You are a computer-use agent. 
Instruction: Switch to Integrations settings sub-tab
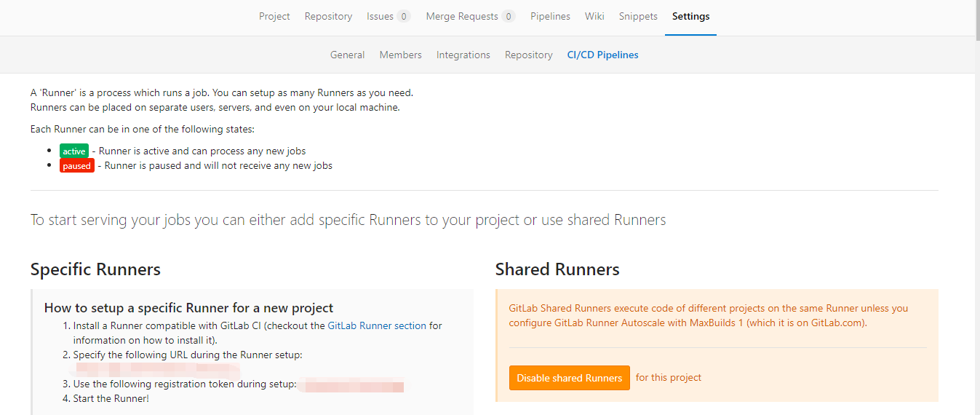click(463, 55)
